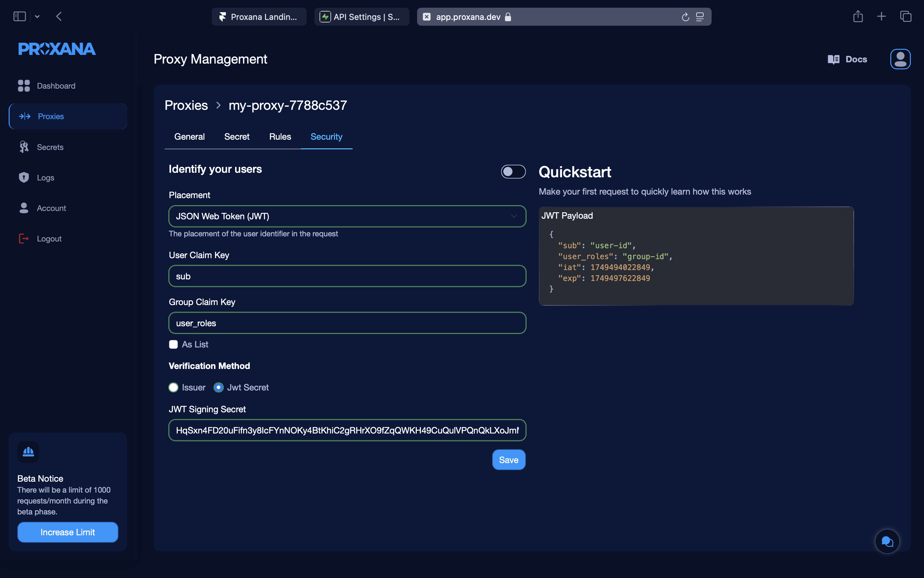The width and height of the screenshot is (924, 578).
Task: Show the tab overview icon
Action: click(x=906, y=16)
